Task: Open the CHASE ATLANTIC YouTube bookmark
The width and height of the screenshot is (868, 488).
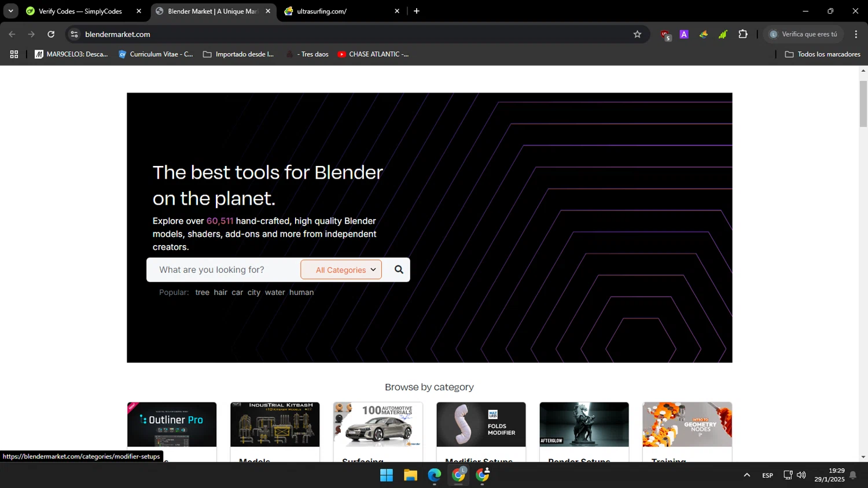Action: [373, 54]
